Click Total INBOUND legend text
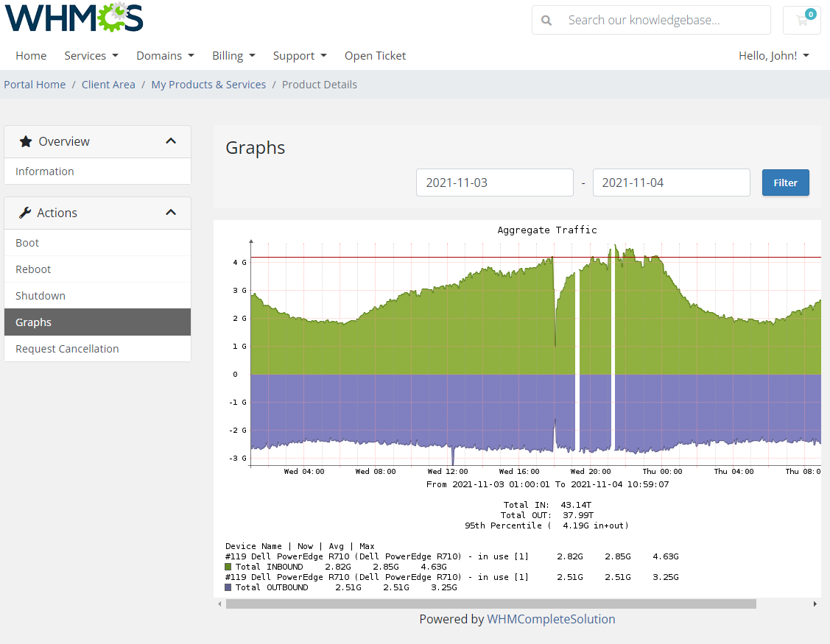The image size is (830, 644). click(x=269, y=567)
